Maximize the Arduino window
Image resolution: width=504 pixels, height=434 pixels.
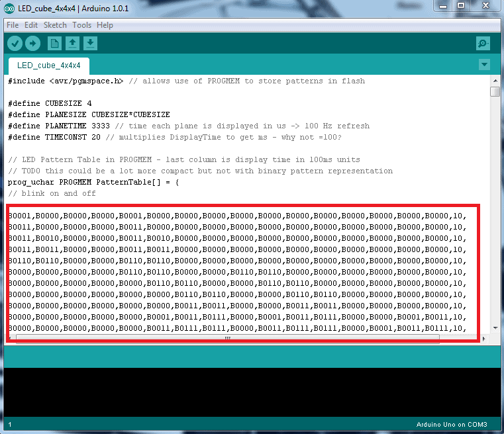461,6
